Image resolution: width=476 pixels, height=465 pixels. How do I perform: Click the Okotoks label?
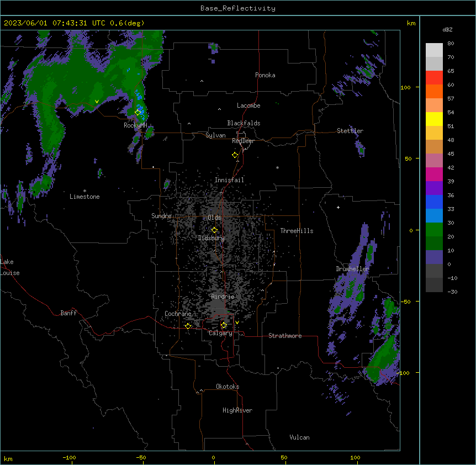(228, 387)
